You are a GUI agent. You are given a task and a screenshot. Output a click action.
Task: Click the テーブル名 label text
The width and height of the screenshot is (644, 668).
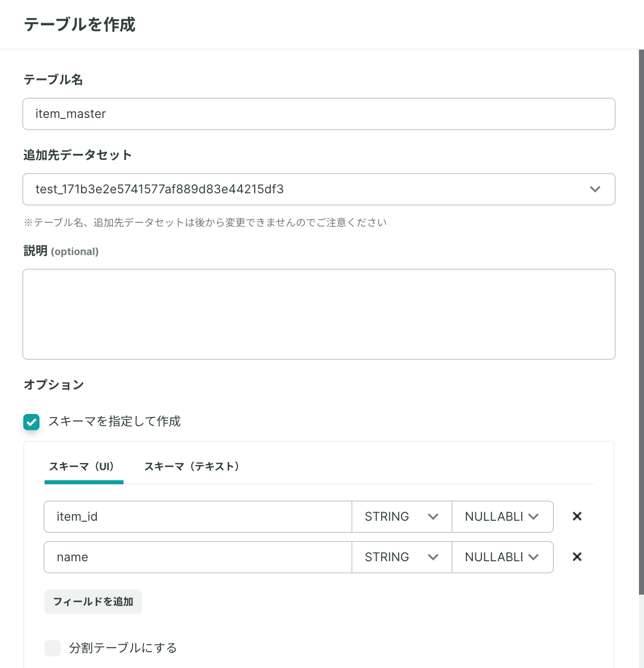pyautogui.click(x=53, y=79)
